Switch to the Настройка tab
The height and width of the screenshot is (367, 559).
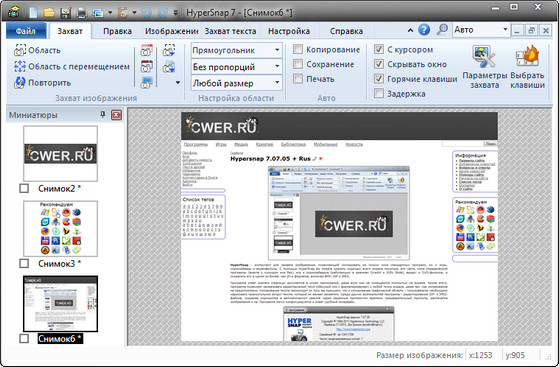(289, 31)
